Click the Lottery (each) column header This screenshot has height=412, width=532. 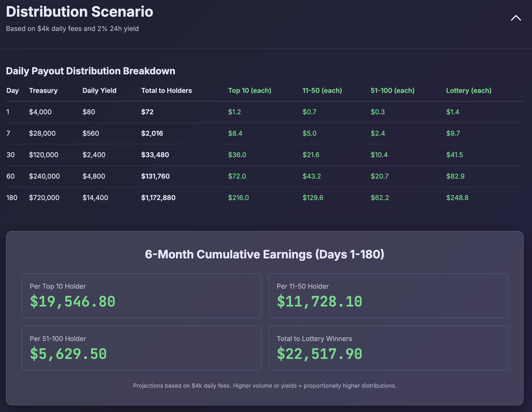(469, 90)
